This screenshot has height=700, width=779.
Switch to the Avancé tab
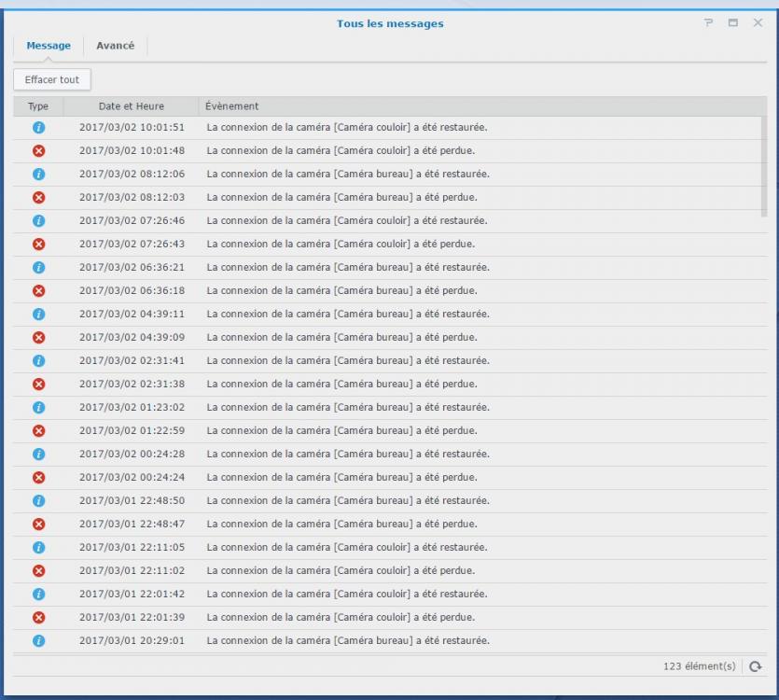click(x=116, y=47)
